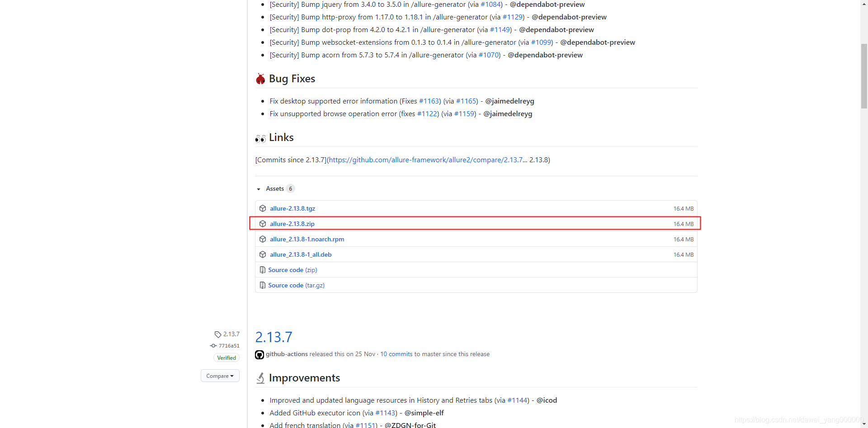Open the 2.13.7 release title link
Viewport: 868px width, 428px height.
click(274, 337)
